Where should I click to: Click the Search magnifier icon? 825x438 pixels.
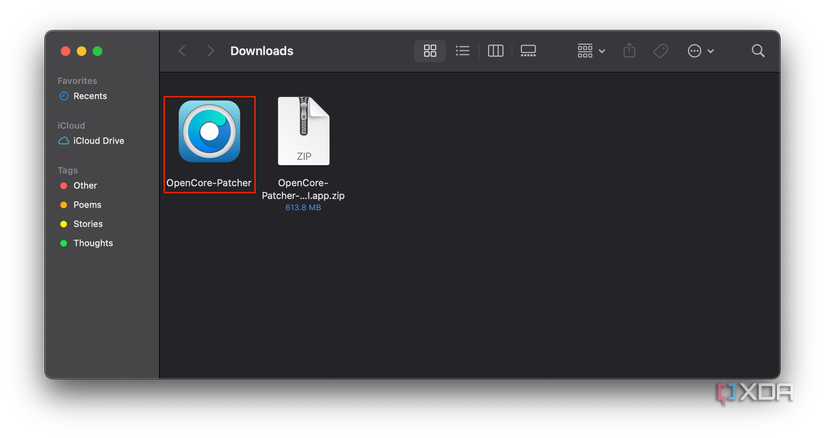click(x=758, y=51)
